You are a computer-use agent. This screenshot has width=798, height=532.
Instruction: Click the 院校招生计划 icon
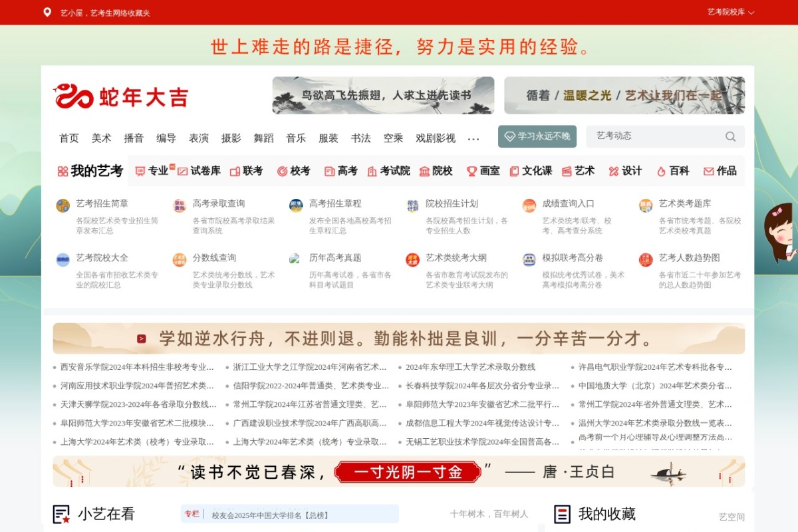(413, 205)
